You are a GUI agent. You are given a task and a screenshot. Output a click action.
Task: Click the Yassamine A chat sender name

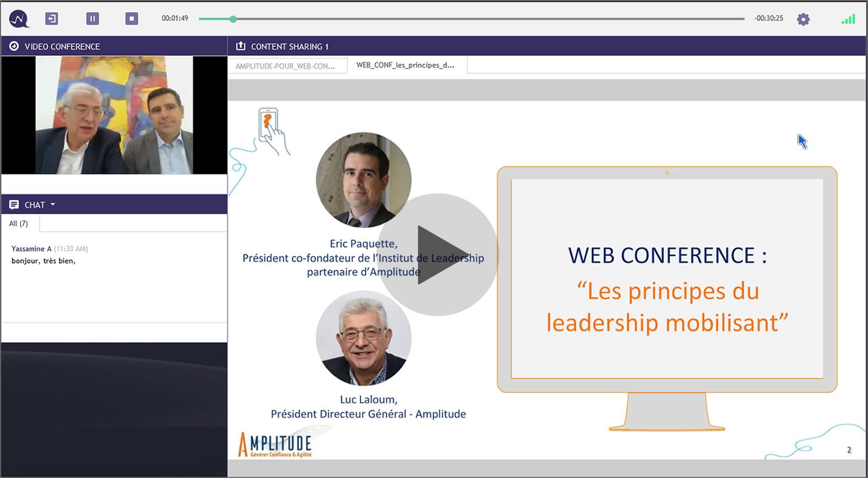pyautogui.click(x=32, y=249)
